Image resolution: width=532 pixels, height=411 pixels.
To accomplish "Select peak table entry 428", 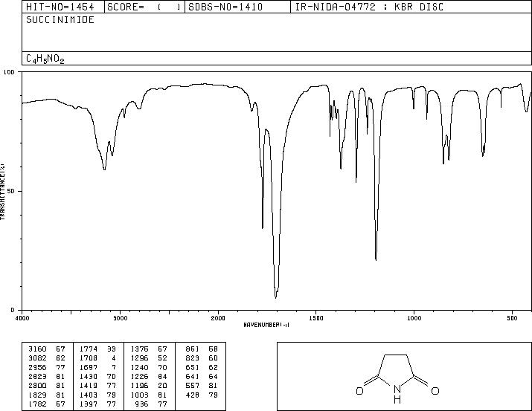I will [202, 395].
